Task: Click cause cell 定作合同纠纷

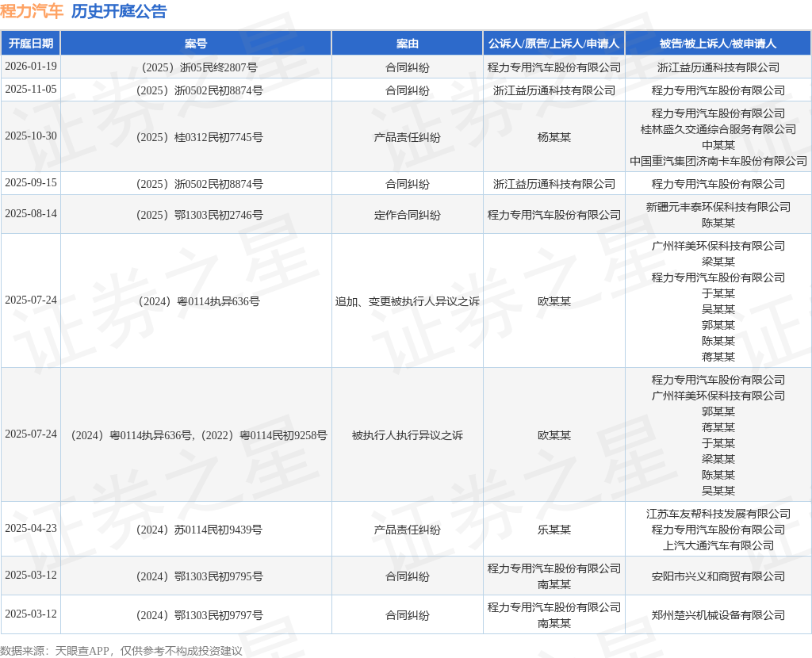Action: 407,215
